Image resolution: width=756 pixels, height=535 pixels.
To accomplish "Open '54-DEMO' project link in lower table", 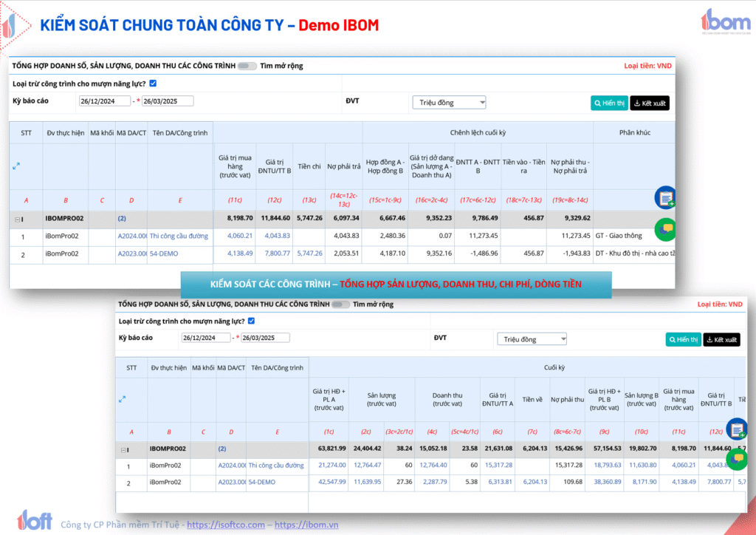I will pyautogui.click(x=262, y=482).
